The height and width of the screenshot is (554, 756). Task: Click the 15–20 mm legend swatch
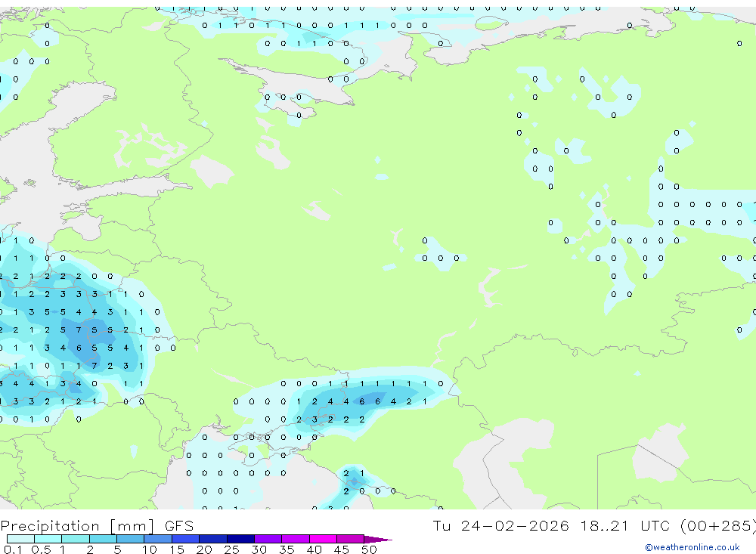(186, 539)
